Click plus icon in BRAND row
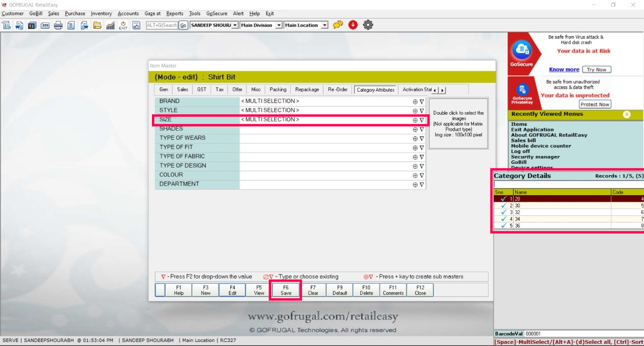The image size is (644, 346). (x=415, y=101)
